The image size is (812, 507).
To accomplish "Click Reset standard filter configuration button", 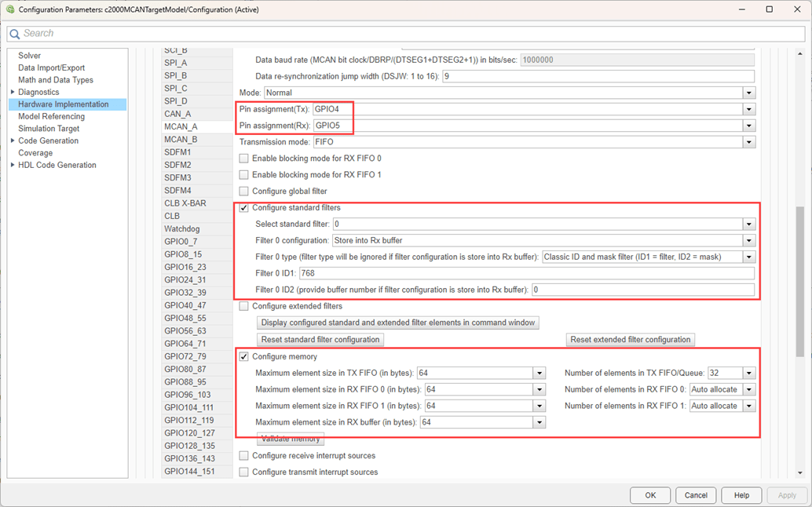I will (x=320, y=340).
